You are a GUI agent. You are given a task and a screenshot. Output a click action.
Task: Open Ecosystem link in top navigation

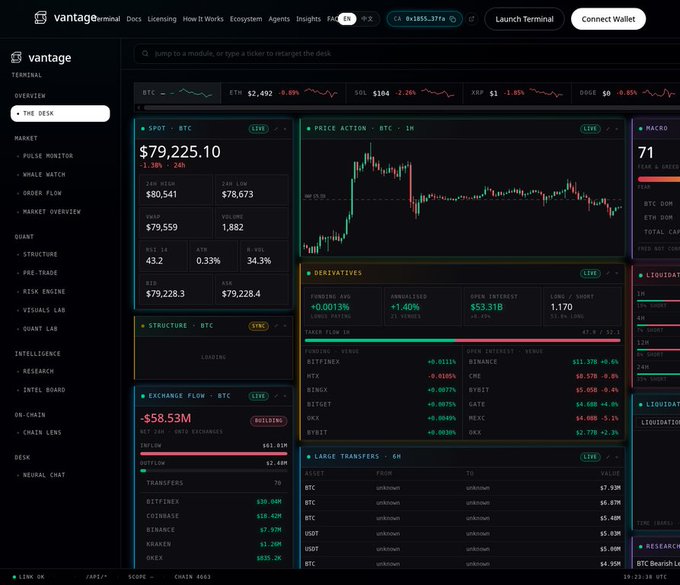[246, 19]
